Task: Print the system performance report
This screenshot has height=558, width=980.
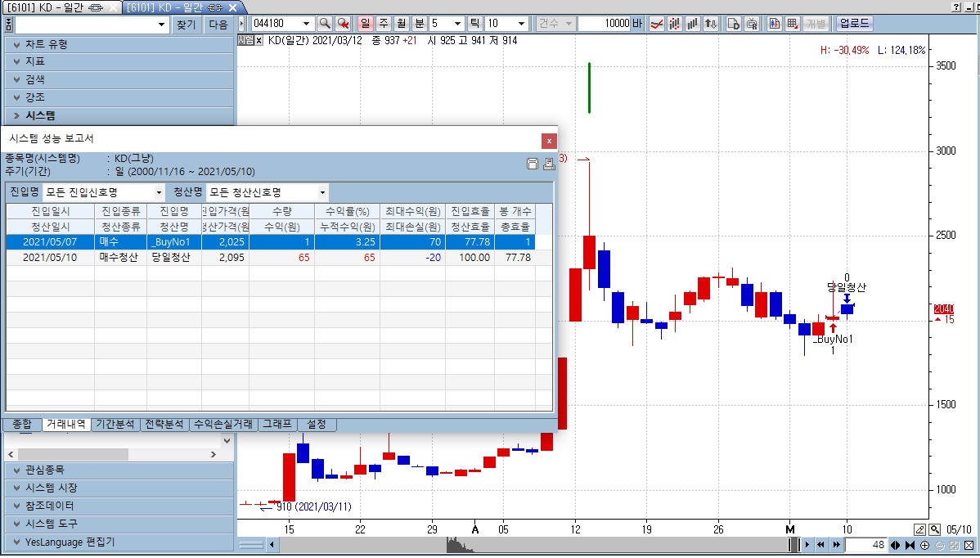Action: click(x=549, y=164)
